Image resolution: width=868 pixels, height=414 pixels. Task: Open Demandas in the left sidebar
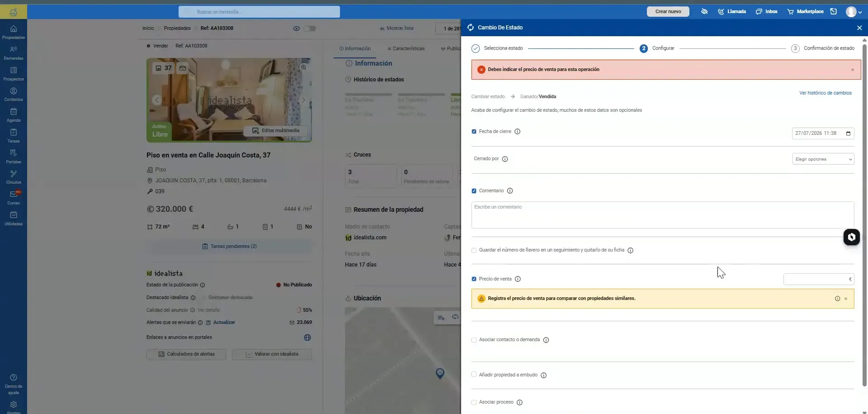14,53
